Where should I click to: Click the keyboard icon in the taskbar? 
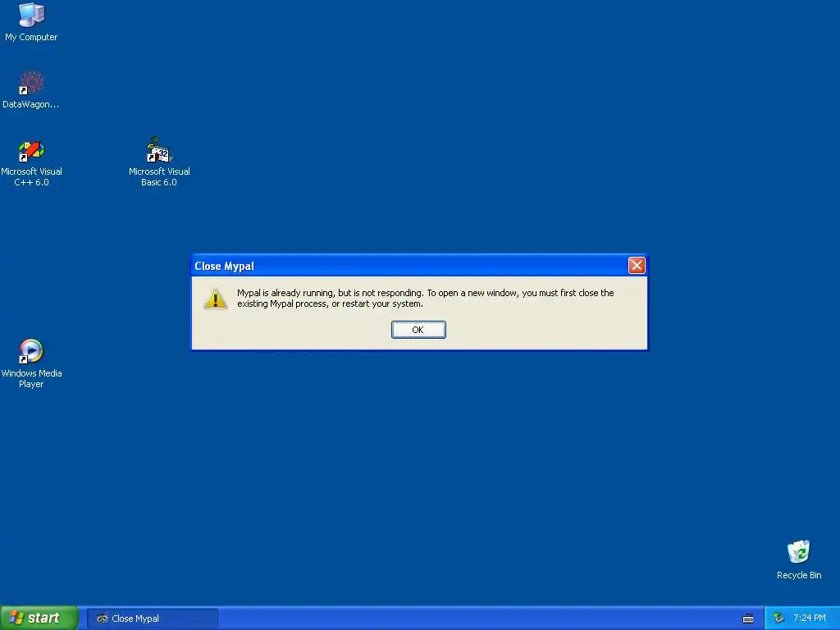(748, 619)
